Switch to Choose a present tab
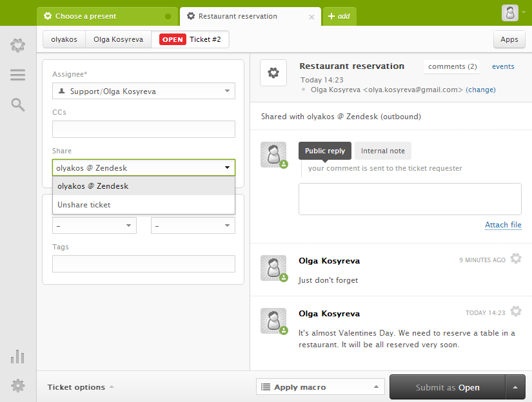Viewport: 532px width, 402px height. (x=107, y=16)
